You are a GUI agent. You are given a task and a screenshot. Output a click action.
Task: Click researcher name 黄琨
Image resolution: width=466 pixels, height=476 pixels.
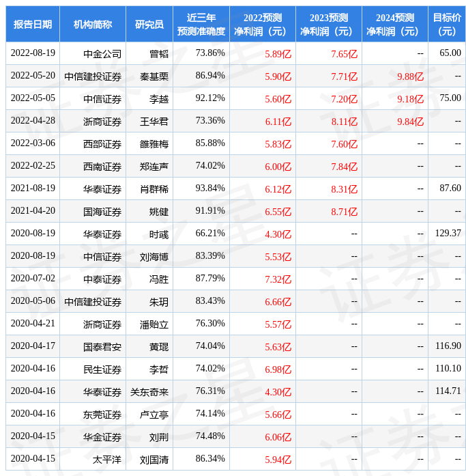159,347
